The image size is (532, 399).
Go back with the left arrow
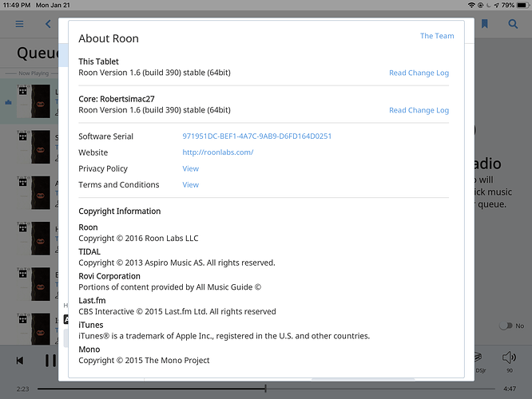pyautogui.click(x=48, y=24)
